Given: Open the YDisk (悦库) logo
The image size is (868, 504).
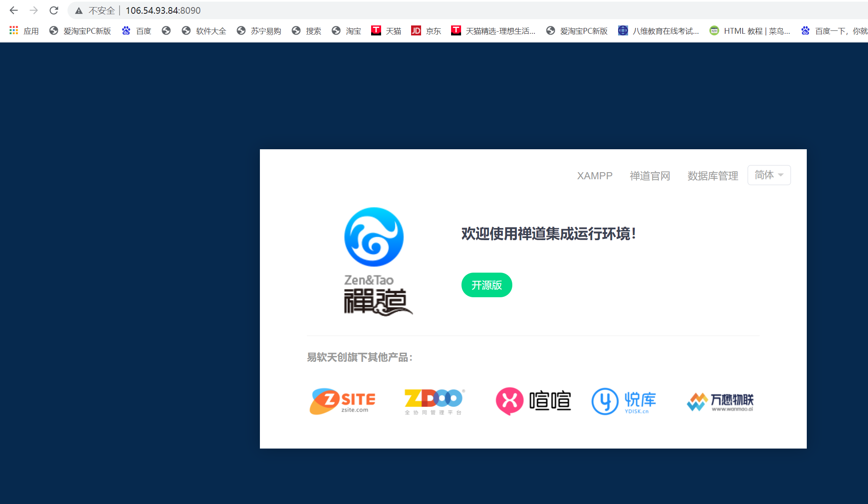Looking at the screenshot, I should point(624,401).
